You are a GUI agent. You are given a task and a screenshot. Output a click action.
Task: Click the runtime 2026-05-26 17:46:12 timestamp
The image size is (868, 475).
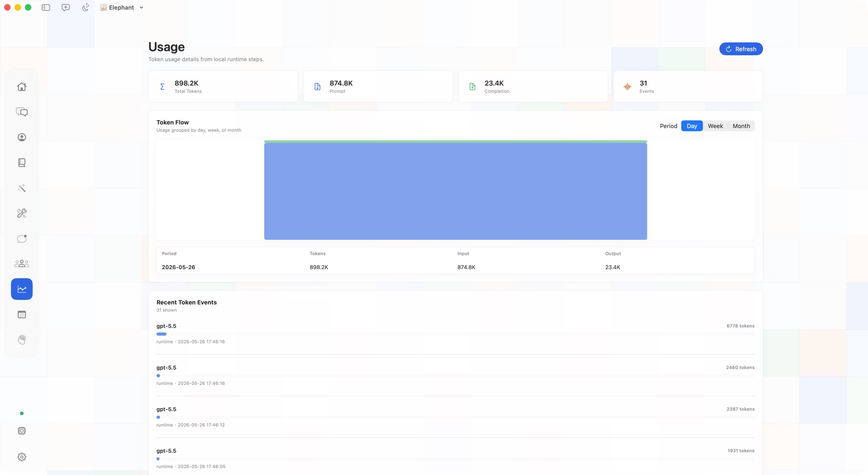(190, 425)
